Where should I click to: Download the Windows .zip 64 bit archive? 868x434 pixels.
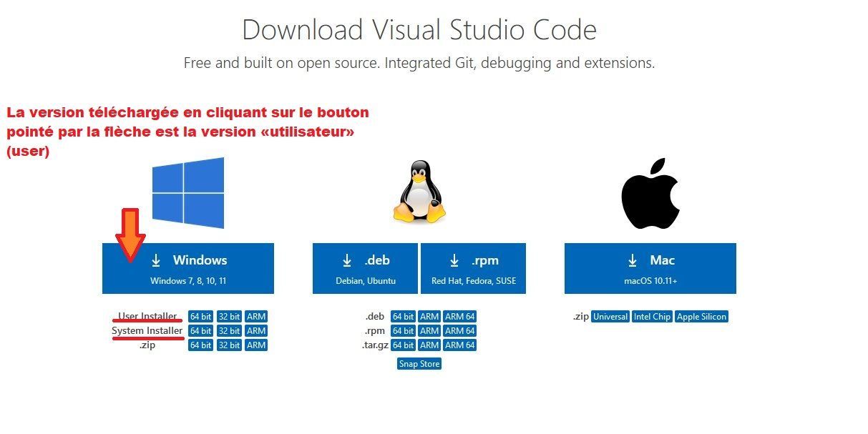tap(200, 345)
